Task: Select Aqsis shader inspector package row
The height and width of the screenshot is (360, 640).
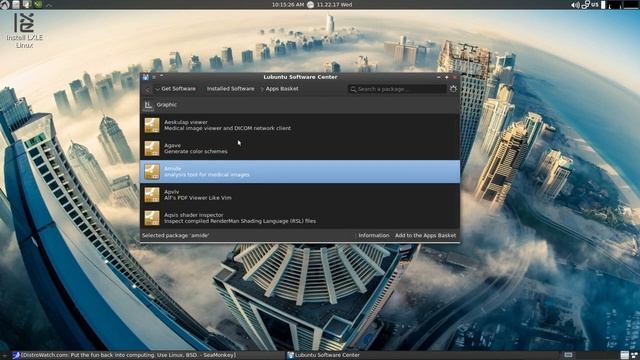Action: click(x=300, y=218)
